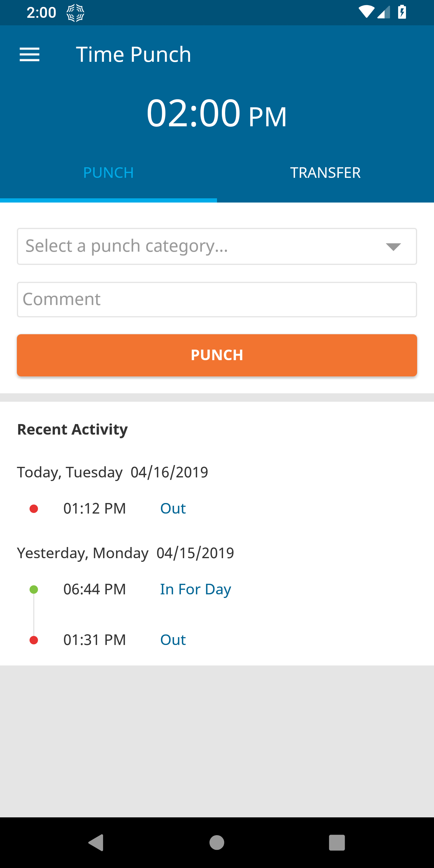
Task: Tap the orange PUNCH button
Action: [x=217, y=355]
